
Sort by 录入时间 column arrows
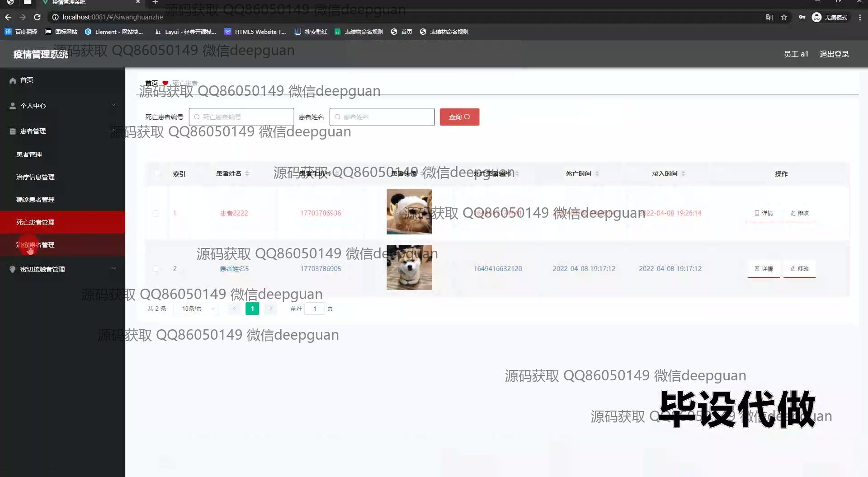point(683,173)
